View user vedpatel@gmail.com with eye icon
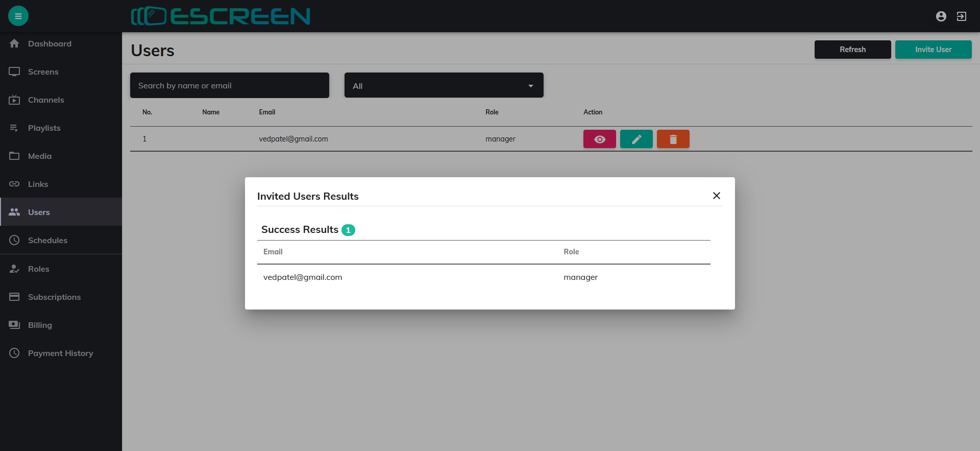 pos(599,139)
